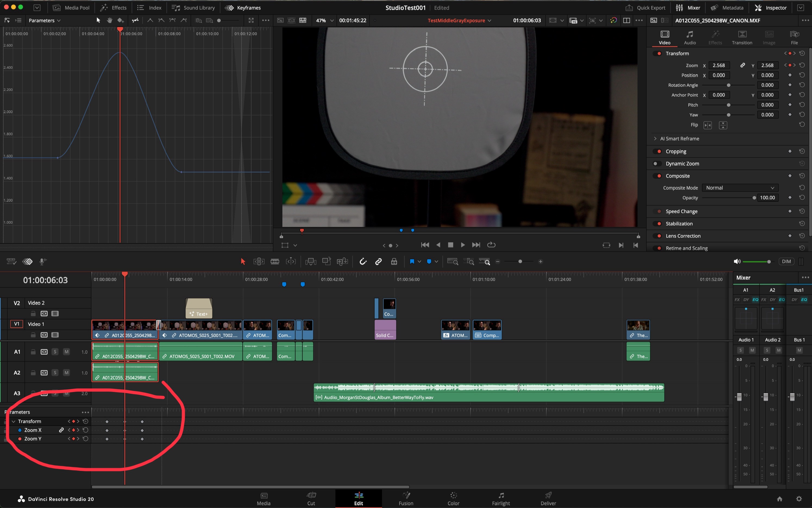Select the Video tab in Inspector

point(664,37)
